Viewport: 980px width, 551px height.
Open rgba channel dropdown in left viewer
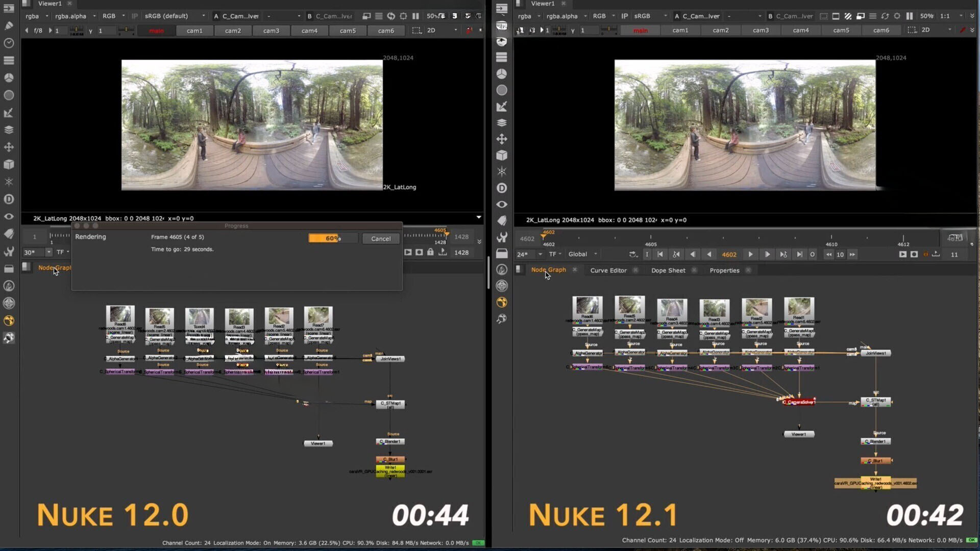point(37,16)
